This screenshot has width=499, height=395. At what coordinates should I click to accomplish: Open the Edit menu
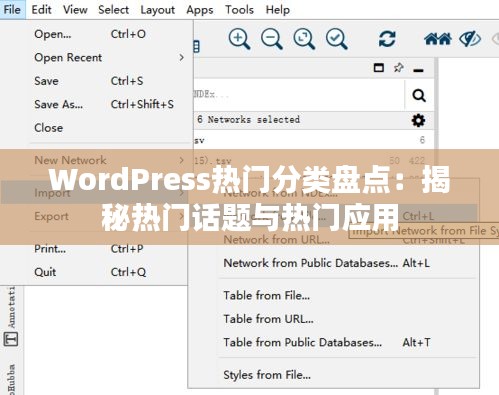click(41, 9)
